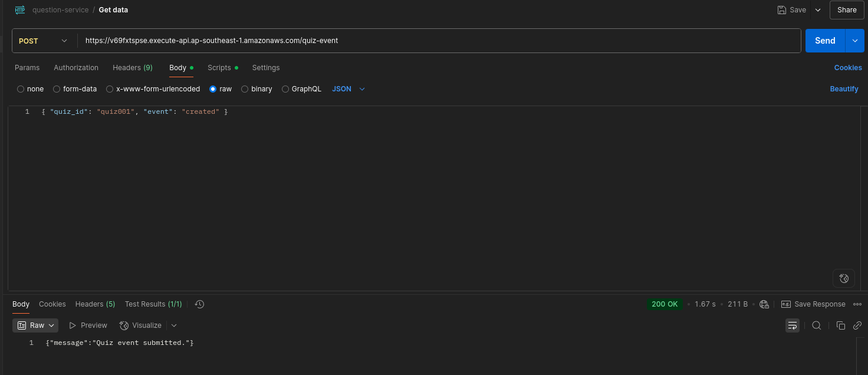Open the Test Results response tab

coord(153,304)
